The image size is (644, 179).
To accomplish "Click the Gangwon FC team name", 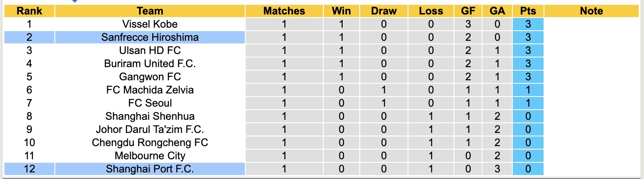I will click(150, 77).
